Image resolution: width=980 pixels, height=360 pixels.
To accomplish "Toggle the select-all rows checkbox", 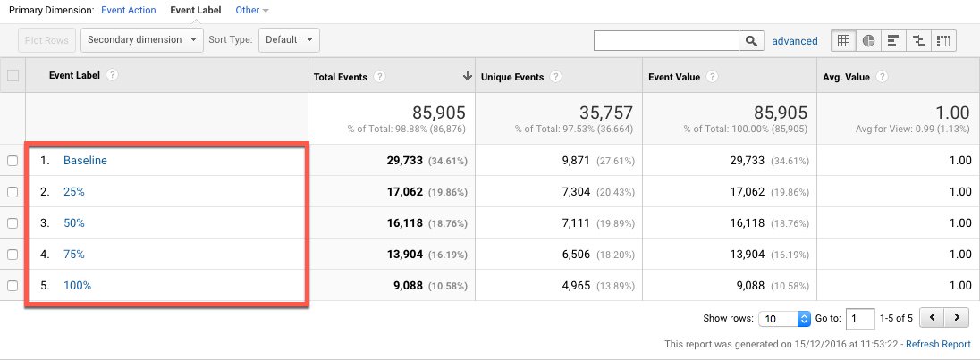I will [13, 76].
